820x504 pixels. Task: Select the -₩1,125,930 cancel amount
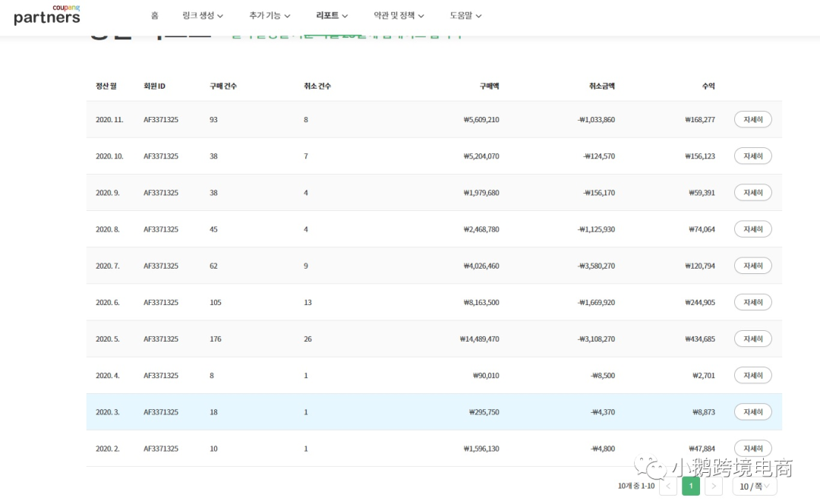click(x=597, y=229)
